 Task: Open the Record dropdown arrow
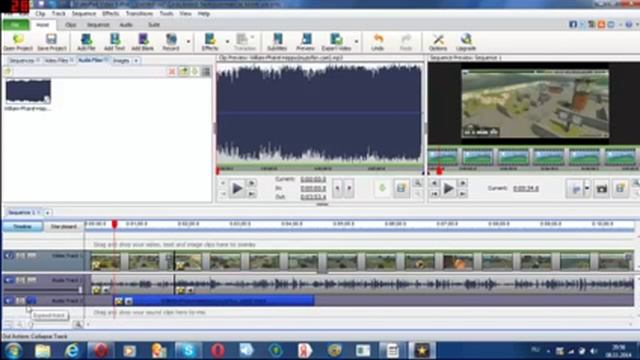pyautogui.click(x=188, y=42)
